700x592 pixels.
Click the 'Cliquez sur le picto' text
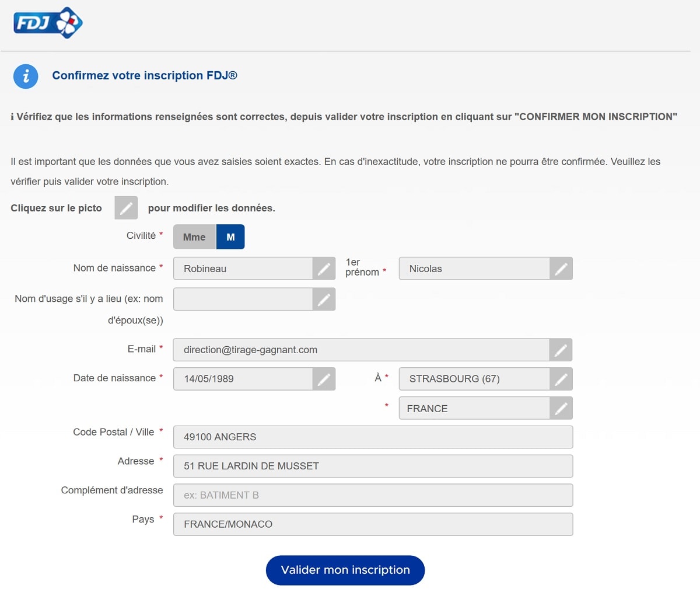tap(56, 208)
